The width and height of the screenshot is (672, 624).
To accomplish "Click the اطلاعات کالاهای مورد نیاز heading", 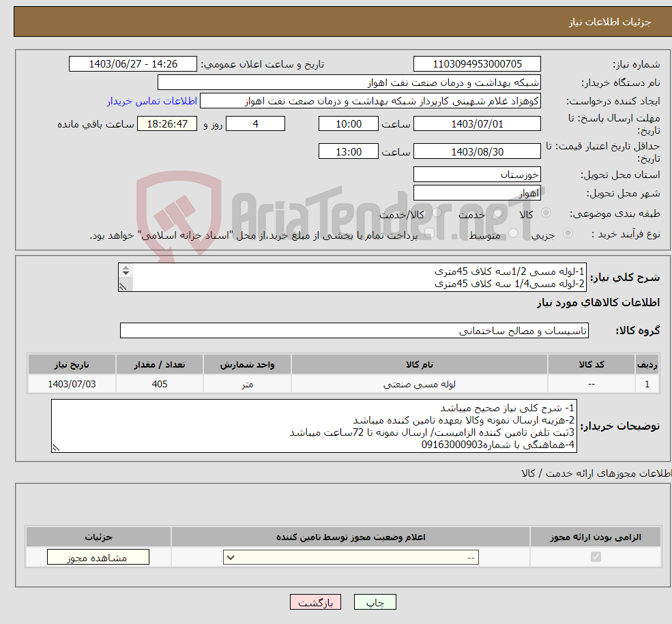I will click(598, 303).
